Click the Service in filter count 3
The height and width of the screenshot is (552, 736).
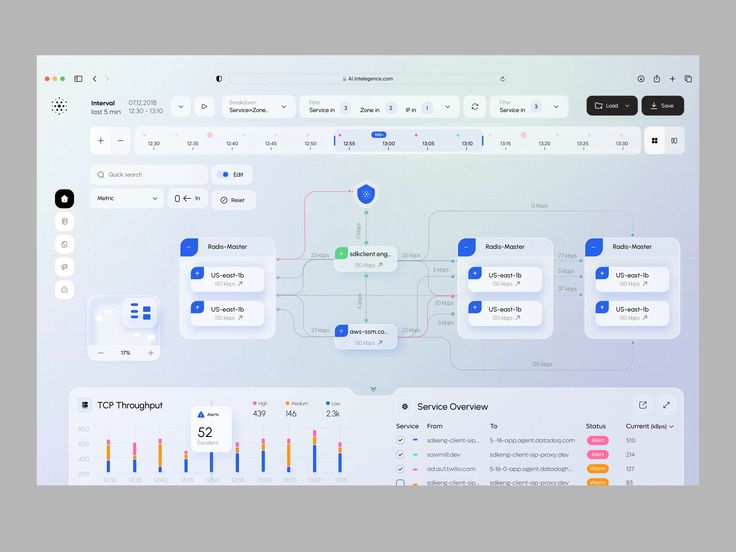345,108
